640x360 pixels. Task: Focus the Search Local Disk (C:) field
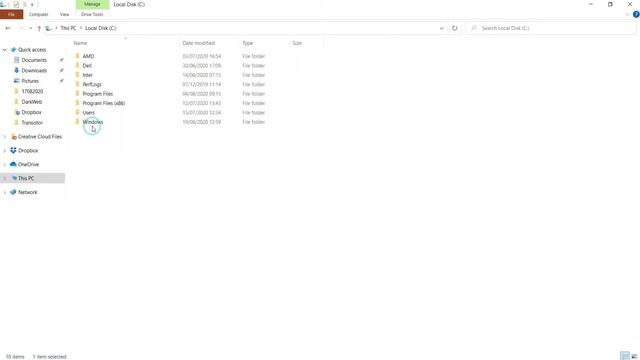pyautogui.click(x=551, y=28)
